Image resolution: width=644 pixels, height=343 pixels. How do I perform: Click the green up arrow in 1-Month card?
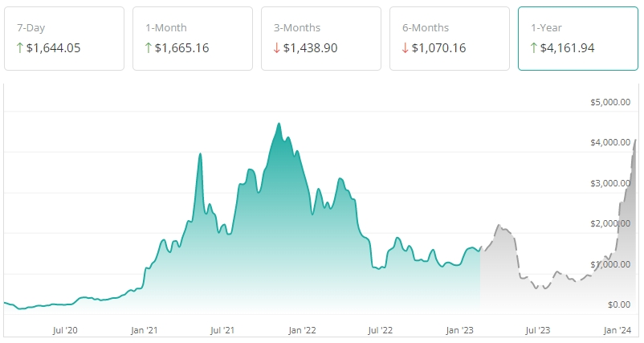click(149, 48)
